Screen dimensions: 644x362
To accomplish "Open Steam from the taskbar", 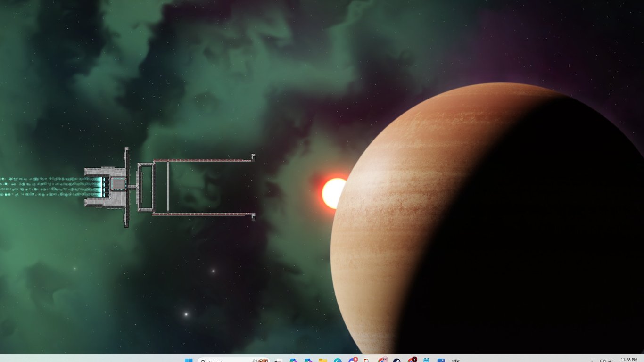I will (397, 361).
